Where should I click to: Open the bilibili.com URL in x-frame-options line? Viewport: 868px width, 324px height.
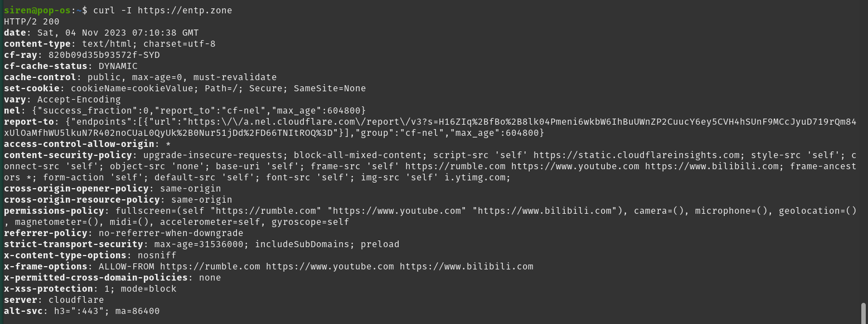[x=466, y=267]
